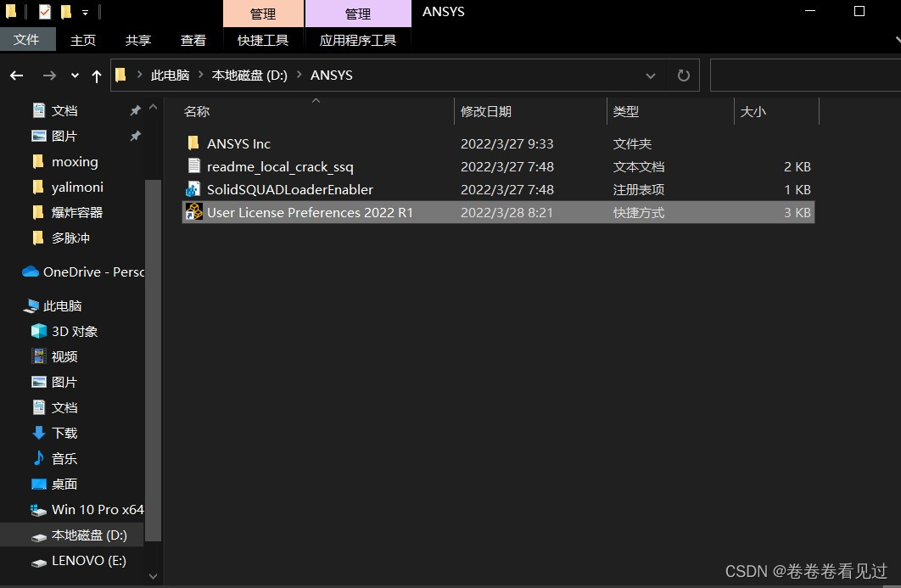Expand the address bar history dropdown
901x588 pixels.
[651, 76]
